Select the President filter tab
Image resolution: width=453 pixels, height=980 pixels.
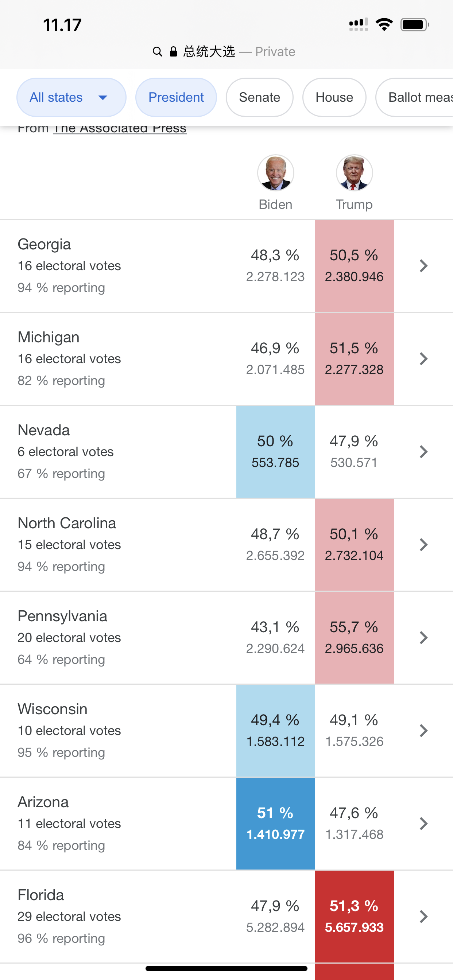coord(176,97)
